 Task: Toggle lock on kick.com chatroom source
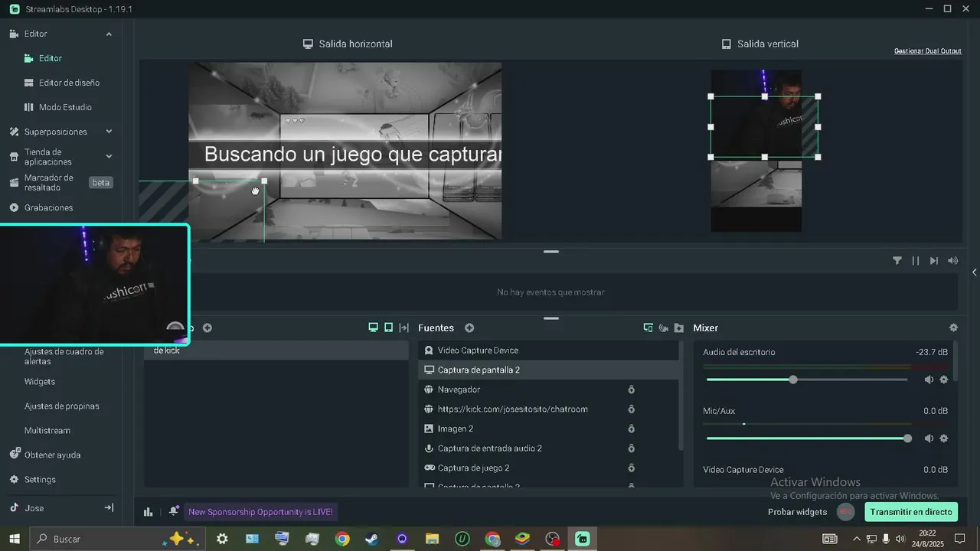pos(631,409)
